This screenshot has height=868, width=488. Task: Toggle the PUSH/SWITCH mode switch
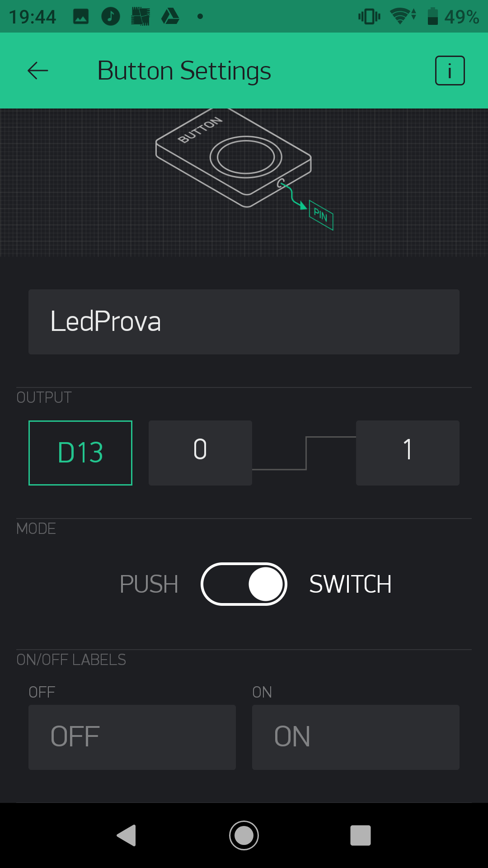coord(244,584)
